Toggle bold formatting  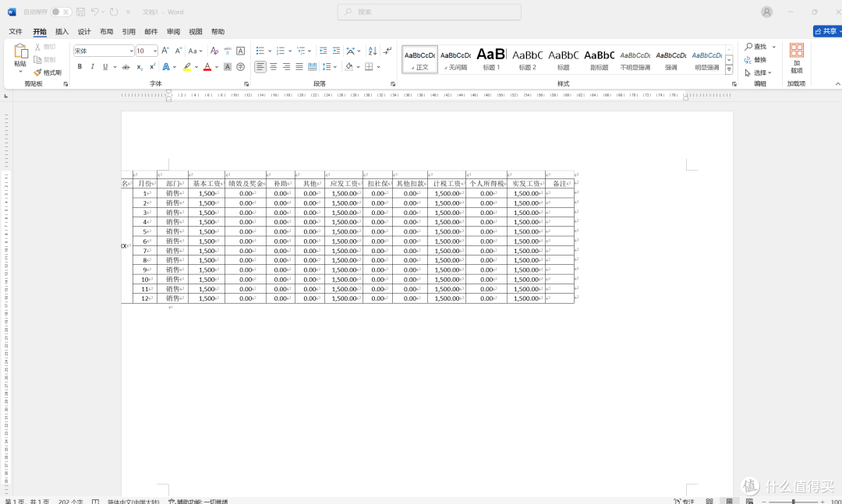(80, 66)
